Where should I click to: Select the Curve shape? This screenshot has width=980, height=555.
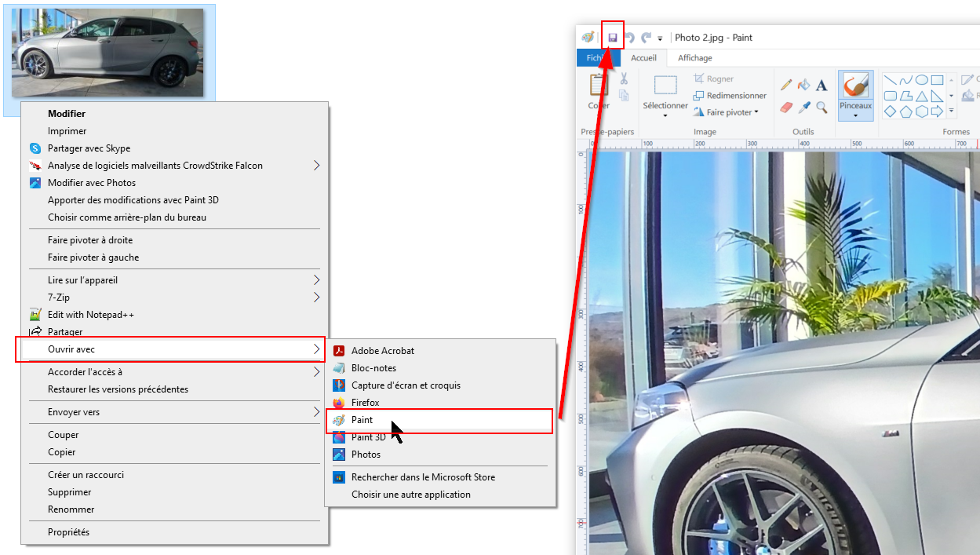pos(906,80)
